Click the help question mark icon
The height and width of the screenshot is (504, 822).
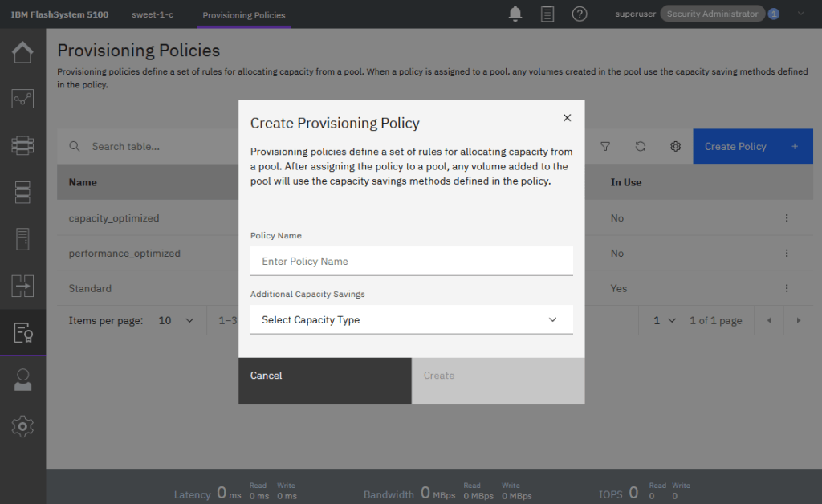[580, 14]
